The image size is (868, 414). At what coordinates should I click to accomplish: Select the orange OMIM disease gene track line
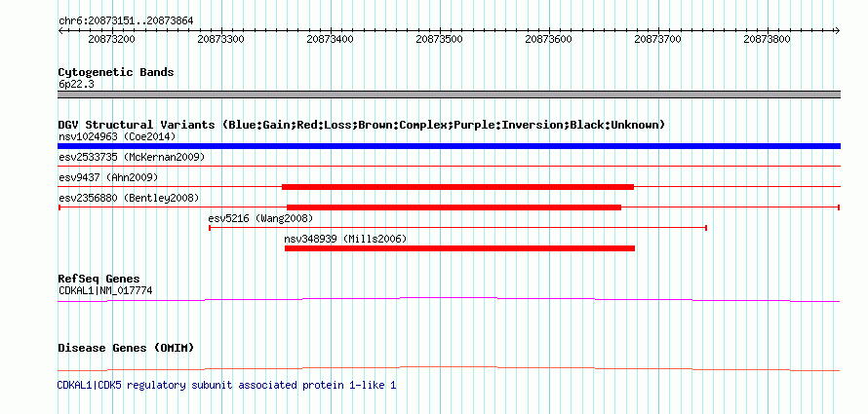point(449,368)
